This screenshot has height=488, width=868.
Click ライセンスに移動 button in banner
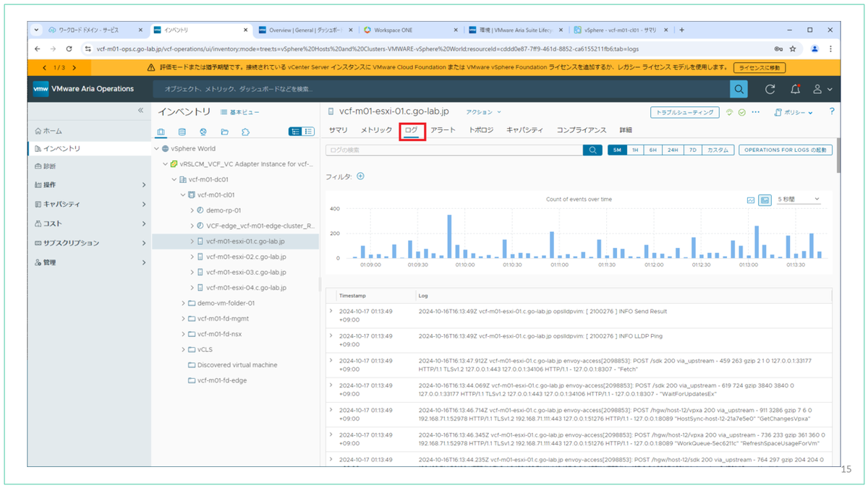coord(759,67)
